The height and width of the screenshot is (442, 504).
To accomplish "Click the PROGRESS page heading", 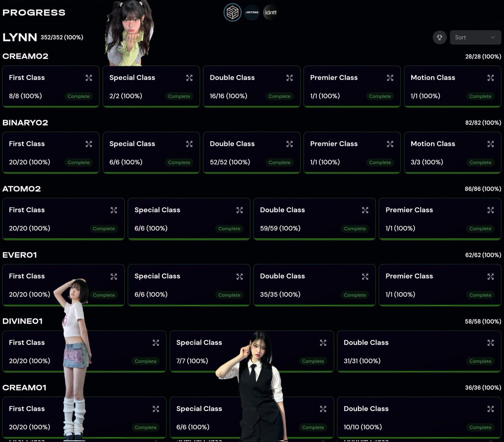I will [34, 13].
